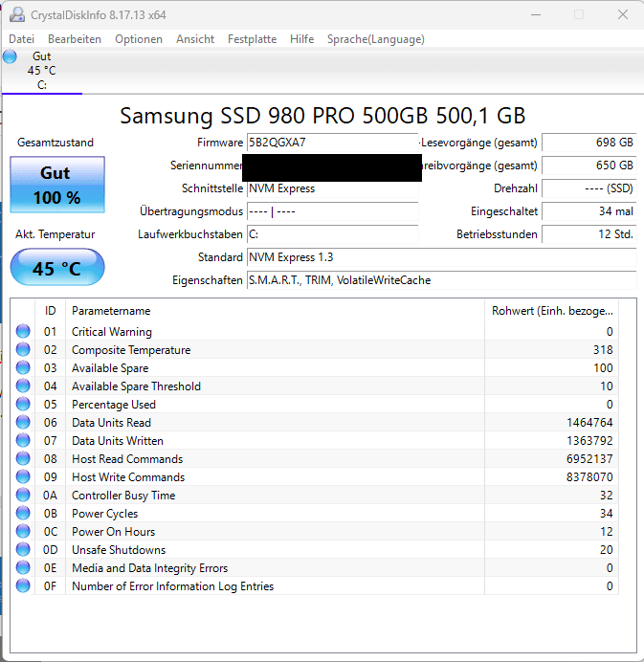Open the Bearbeiten menu
The height and width of the screenshot is (662, 644).
75,39
